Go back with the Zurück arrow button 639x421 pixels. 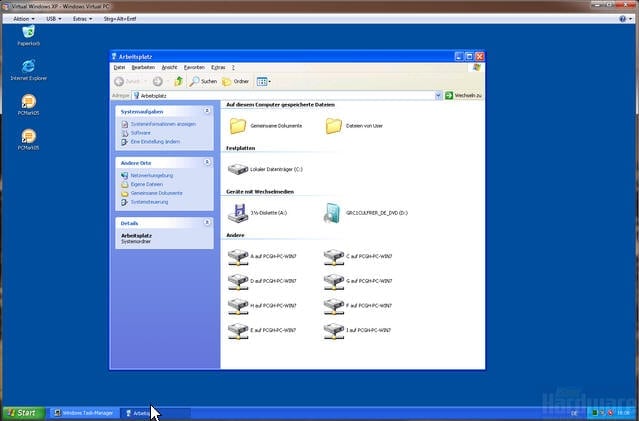[x=127, y=82]
